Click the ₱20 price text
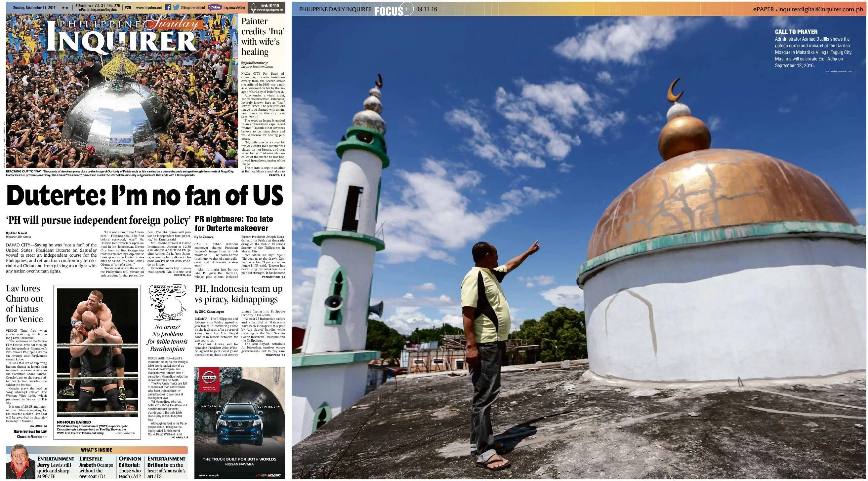868x481 pixels. click(127, 8)
